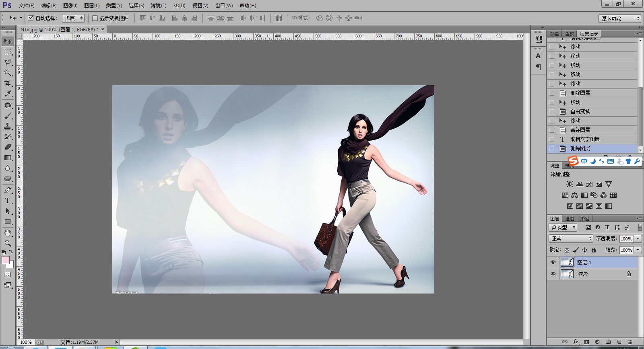
Task: Open the fill 填充 slider arrow
Action: coord(638,250)
